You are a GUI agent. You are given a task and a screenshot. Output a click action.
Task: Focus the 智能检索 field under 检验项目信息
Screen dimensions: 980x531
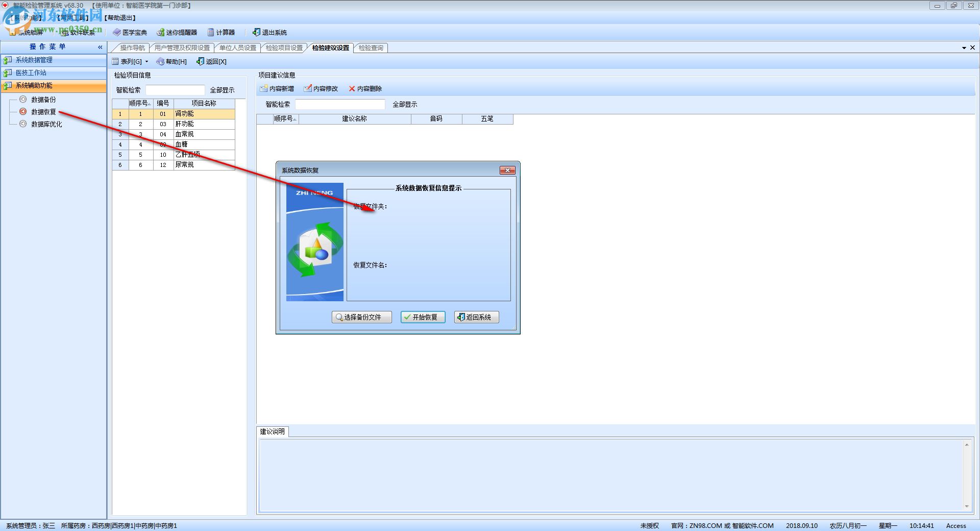coord(175,90)
